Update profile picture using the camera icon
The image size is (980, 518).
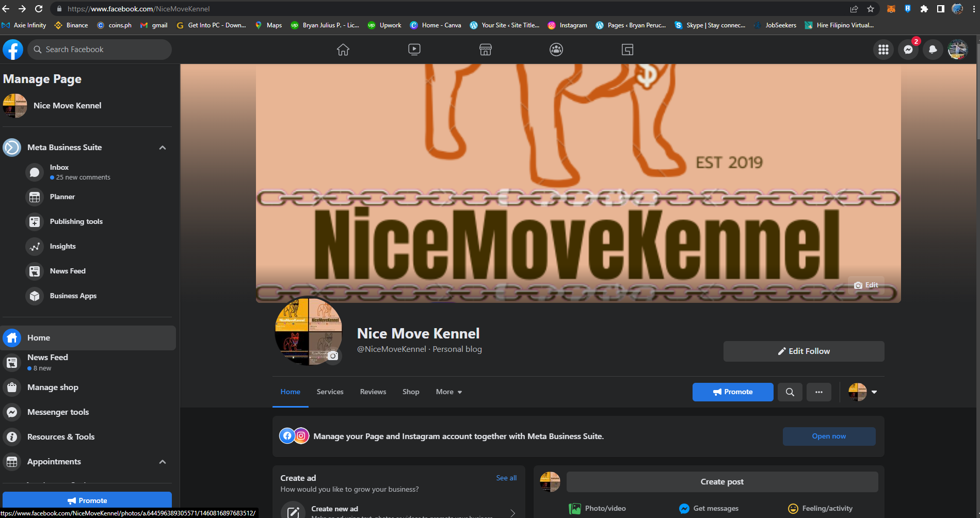click(333, 356)
